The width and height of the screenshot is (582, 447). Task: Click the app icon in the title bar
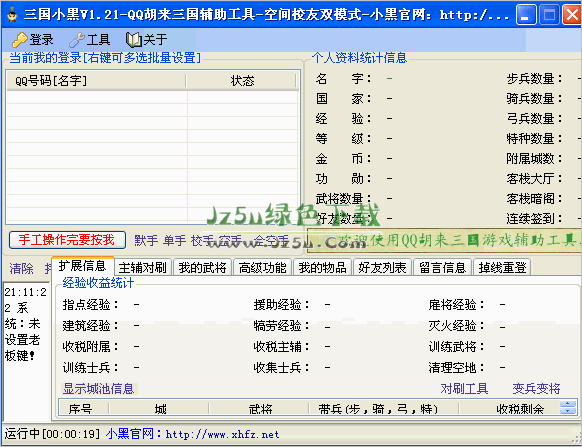tap(12, 14)
